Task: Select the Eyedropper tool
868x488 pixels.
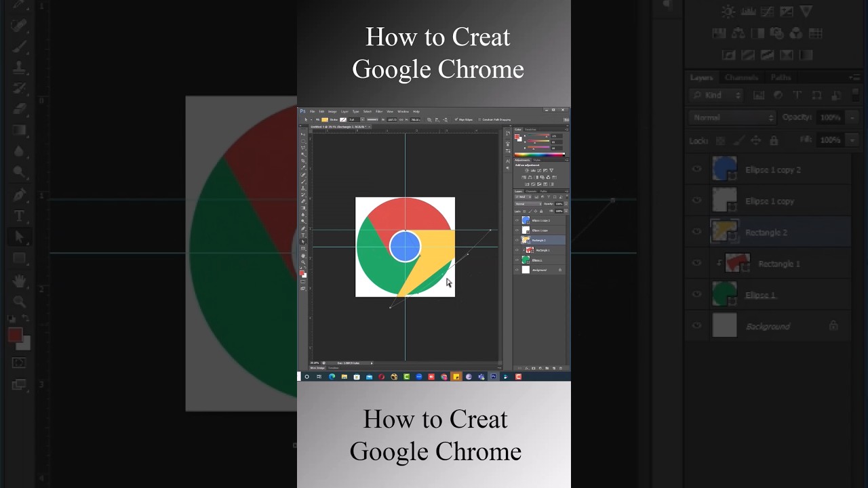Action: coord(303,167)
